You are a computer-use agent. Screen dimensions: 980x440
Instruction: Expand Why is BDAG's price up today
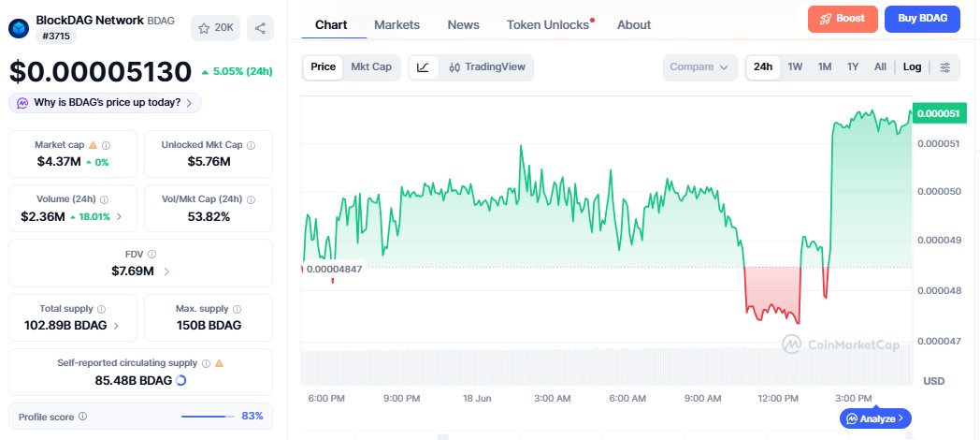point(105,103)
